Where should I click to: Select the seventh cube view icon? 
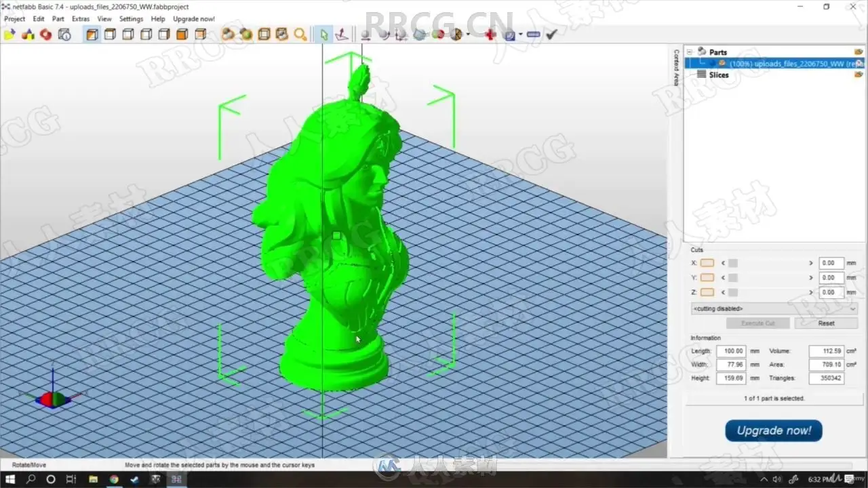[199, 34]
